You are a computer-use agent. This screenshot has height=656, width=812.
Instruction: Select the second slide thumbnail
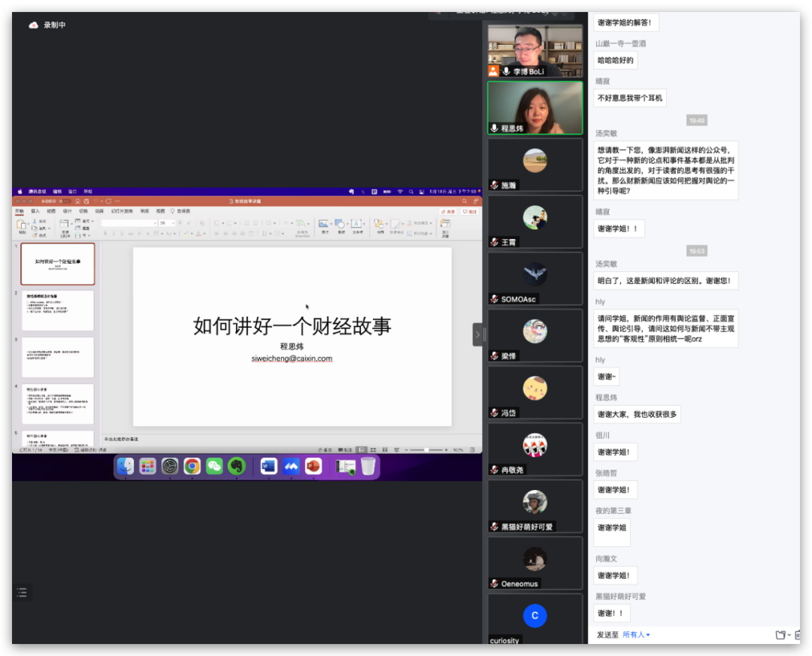pyautogui.click(x=58, y=310)
